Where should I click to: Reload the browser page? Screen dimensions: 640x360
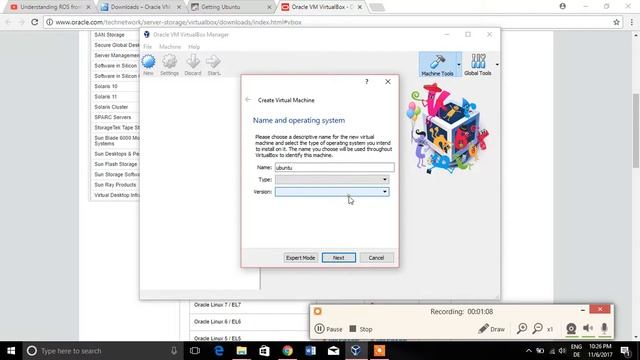pyautogui.click(x=35, y=22)
